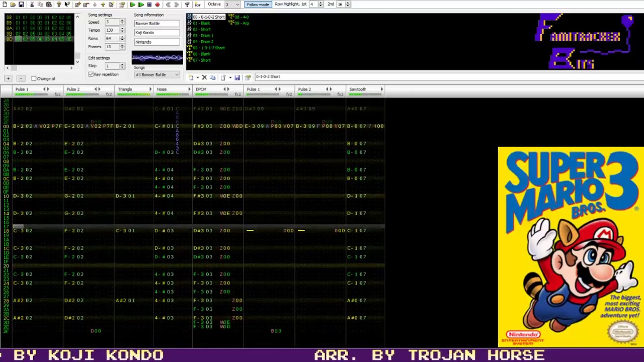The width and height of the screenshot is (644, 362).
Task: Stop playback
Action: click(149, 5)
